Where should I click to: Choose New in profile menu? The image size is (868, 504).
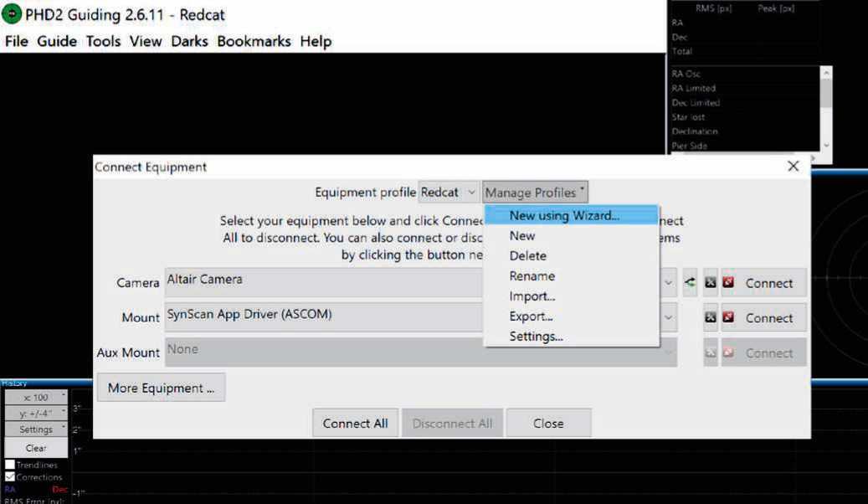pos(572,235)
